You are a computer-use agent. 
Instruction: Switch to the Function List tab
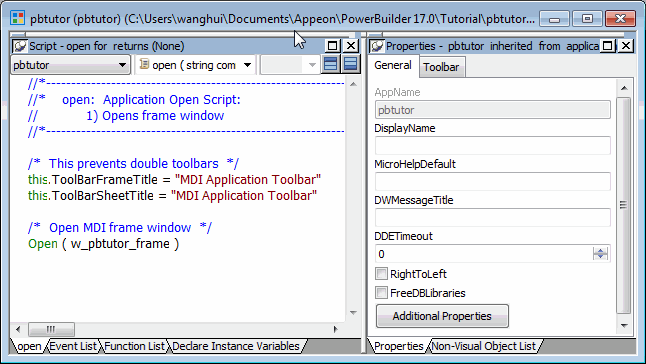pos(134,346)
